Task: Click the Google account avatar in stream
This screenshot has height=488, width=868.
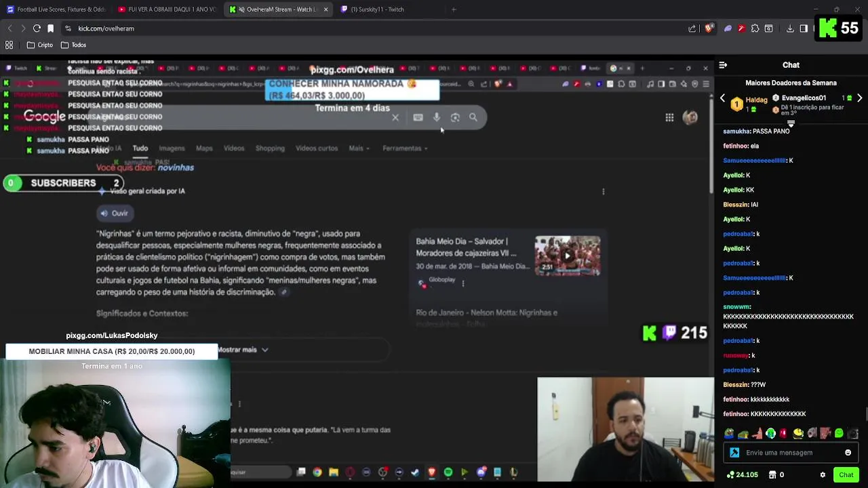Action: 690,117
